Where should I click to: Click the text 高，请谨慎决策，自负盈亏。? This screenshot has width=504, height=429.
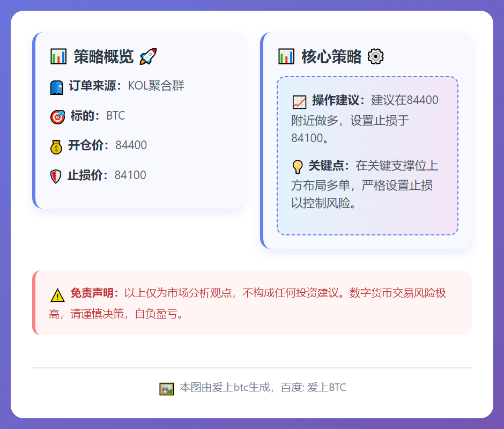click(116, 314)
